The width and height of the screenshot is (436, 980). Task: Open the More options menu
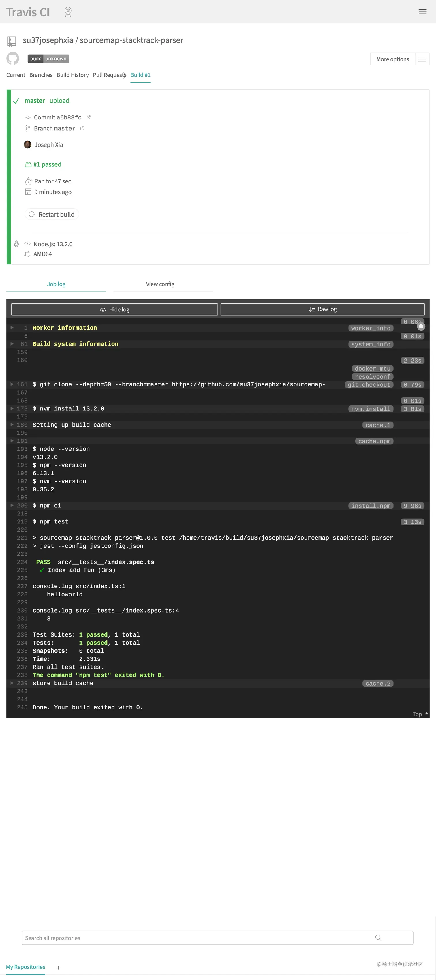(399, 59)
